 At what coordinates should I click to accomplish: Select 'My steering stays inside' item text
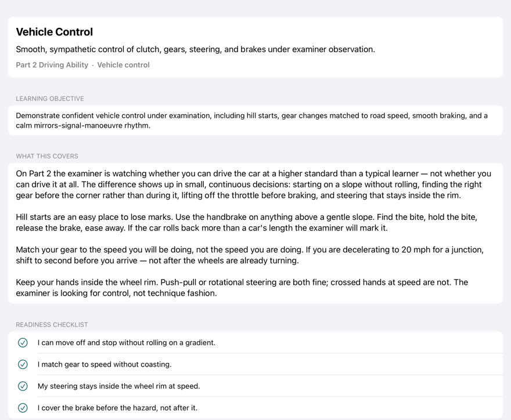[119, 386]
